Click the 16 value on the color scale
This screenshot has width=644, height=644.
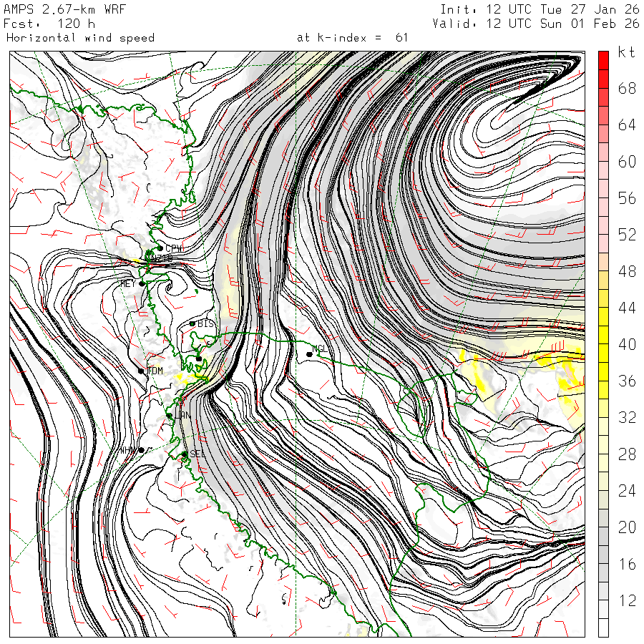coord(627,564)
